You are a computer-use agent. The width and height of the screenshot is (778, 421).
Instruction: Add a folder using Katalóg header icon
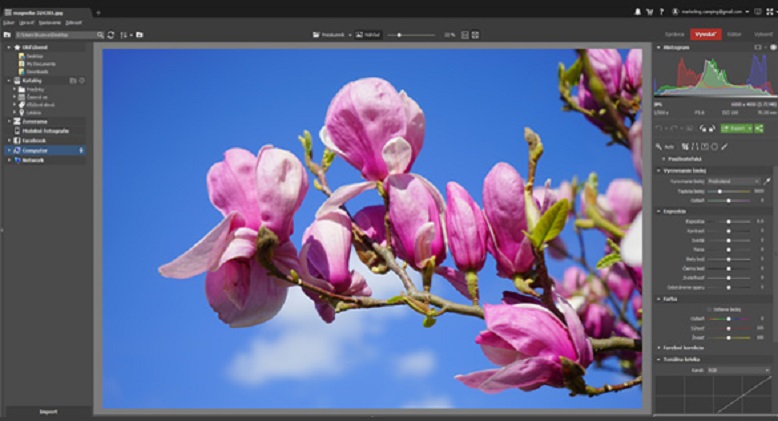click(x=73, y=80)
